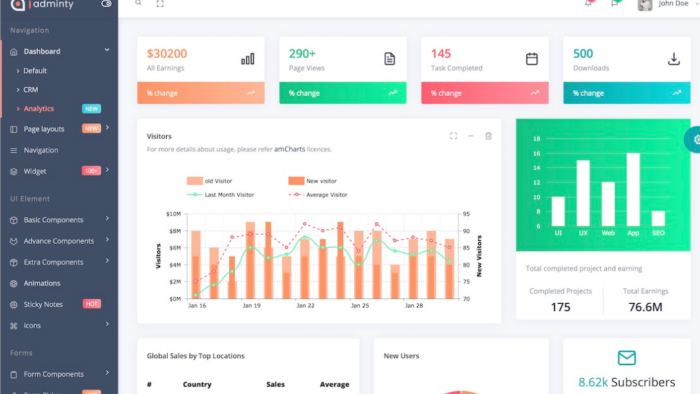
Task: Expand Basic Components chevron
Action: [107, 218]
